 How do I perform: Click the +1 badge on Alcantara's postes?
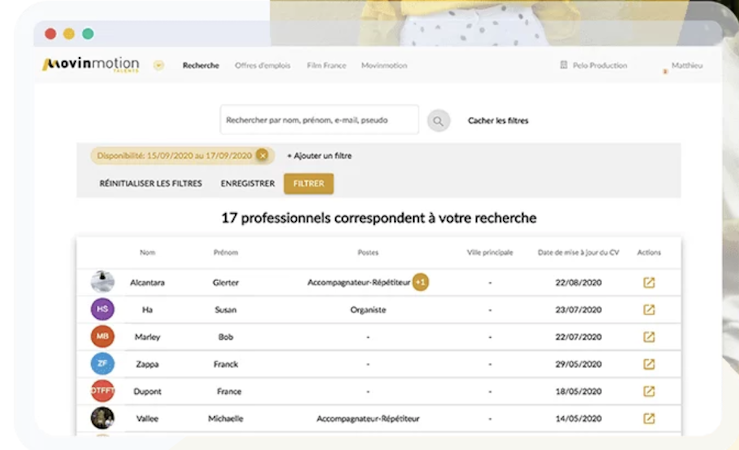point(421,282)
